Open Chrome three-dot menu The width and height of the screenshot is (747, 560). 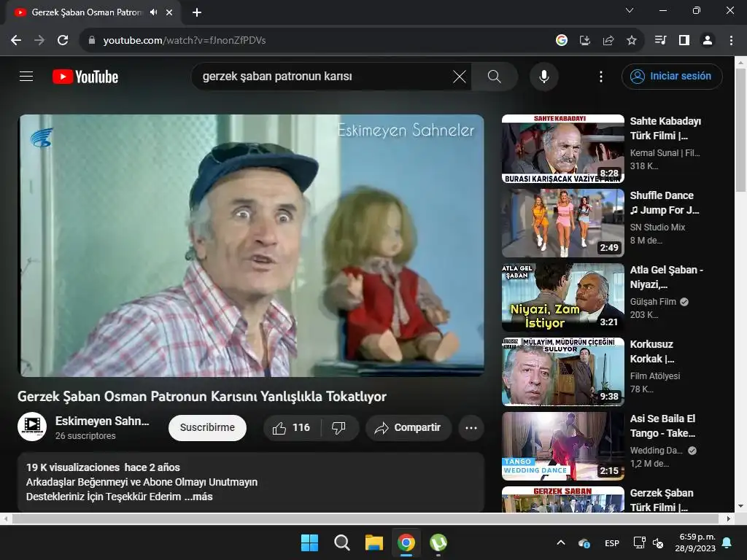(x=731, y=41)
